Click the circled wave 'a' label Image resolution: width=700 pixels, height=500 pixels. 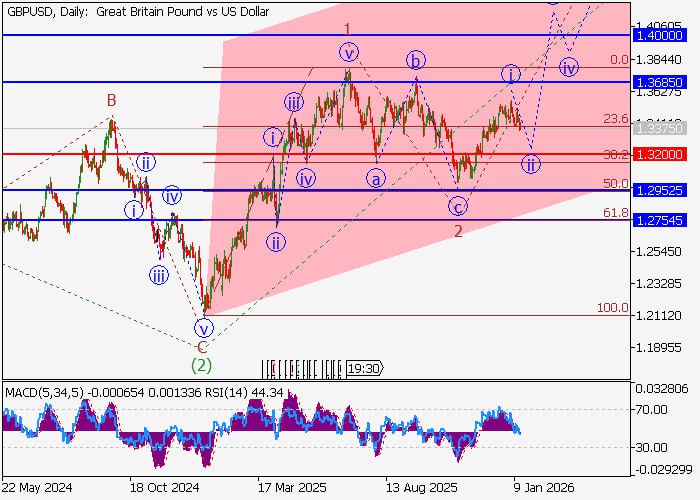[376, 178]
